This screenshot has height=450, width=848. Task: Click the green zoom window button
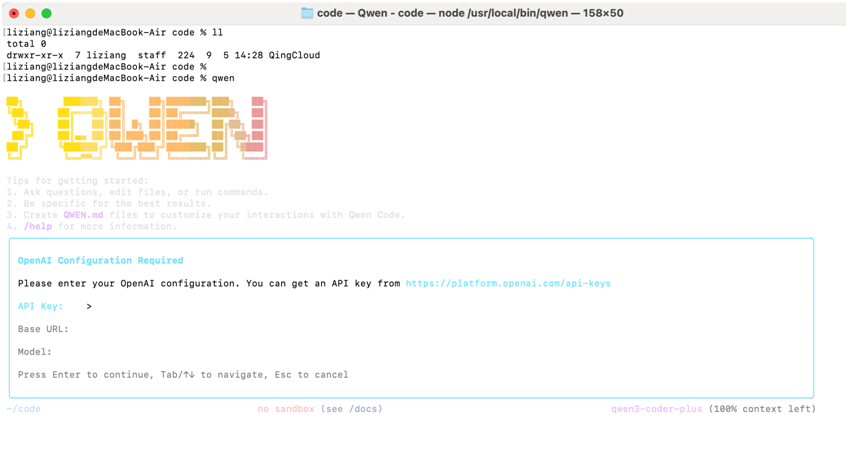47,14
